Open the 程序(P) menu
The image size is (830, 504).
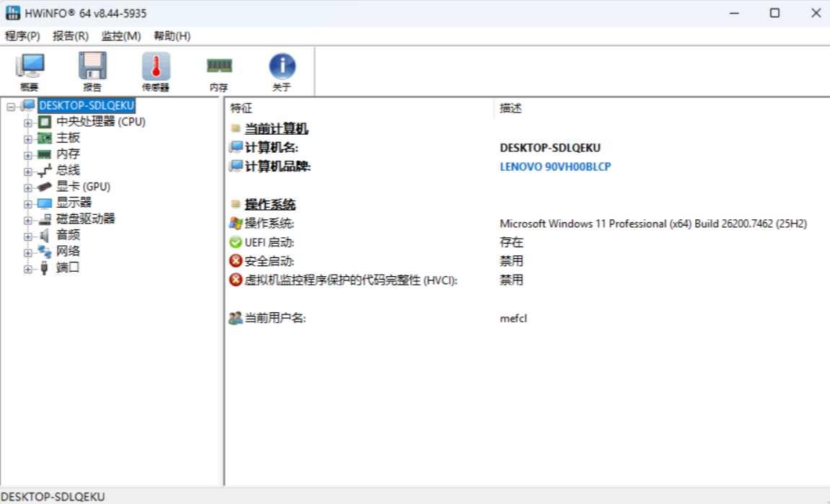(22, 36)
